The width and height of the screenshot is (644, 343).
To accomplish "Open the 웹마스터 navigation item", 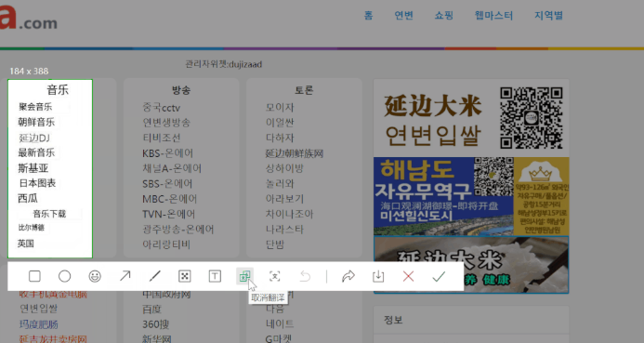I will [x=493, y=16].
